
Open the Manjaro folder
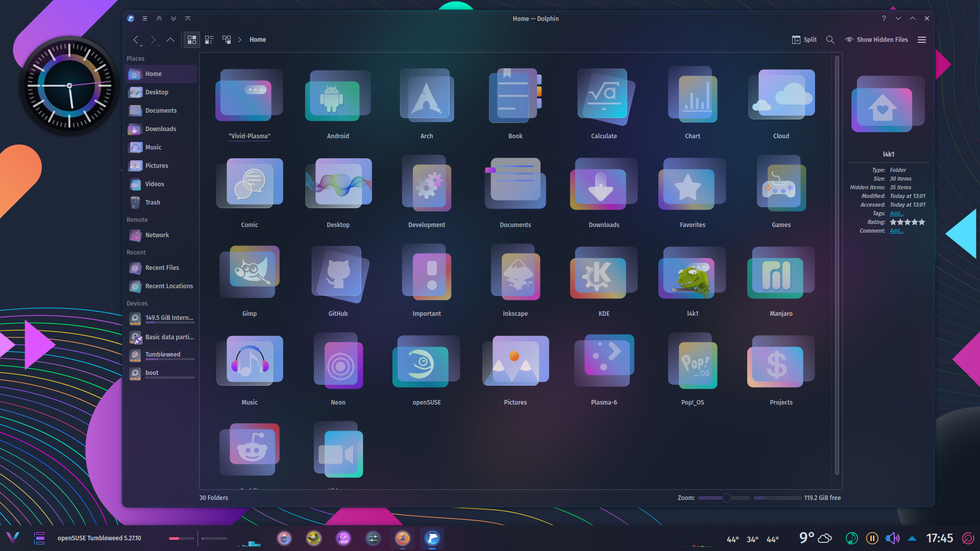[781, 282]
